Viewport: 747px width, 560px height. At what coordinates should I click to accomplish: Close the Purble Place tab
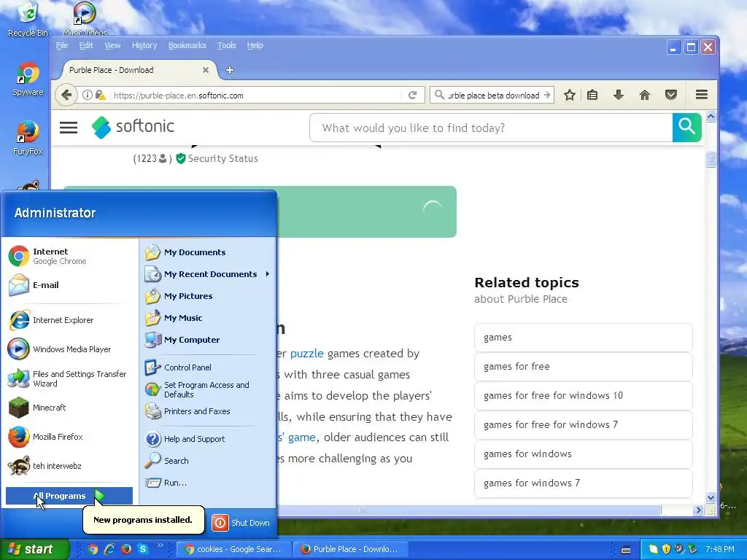click(205, 70)
